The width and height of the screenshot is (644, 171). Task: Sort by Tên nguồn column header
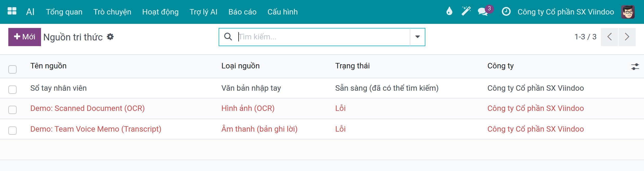[48, 66]
